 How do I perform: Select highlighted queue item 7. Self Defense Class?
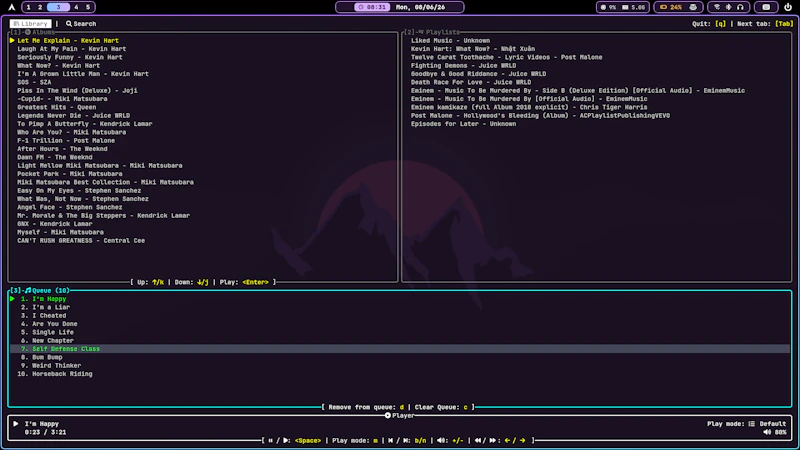point(399,349)
